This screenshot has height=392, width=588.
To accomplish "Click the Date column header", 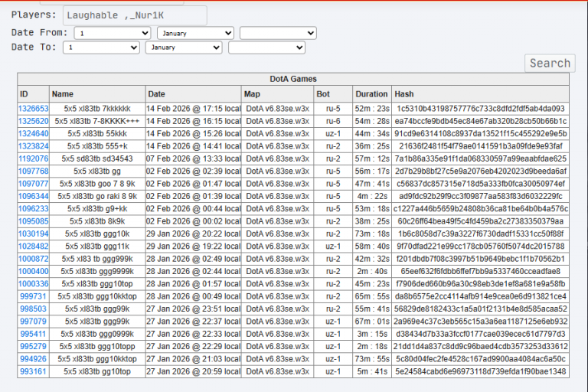I will click(x=194, y=94).
